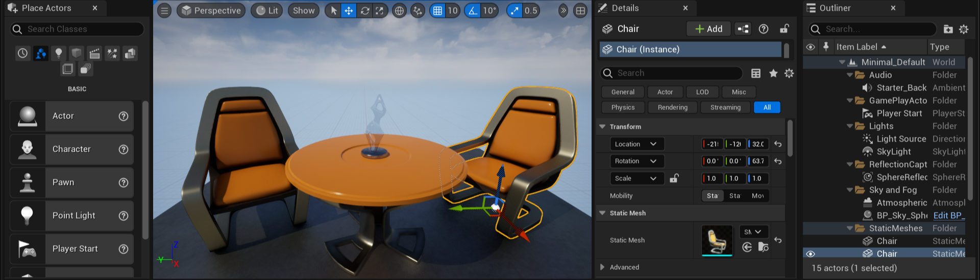Open the Location type dropdown

coord(637,144)
